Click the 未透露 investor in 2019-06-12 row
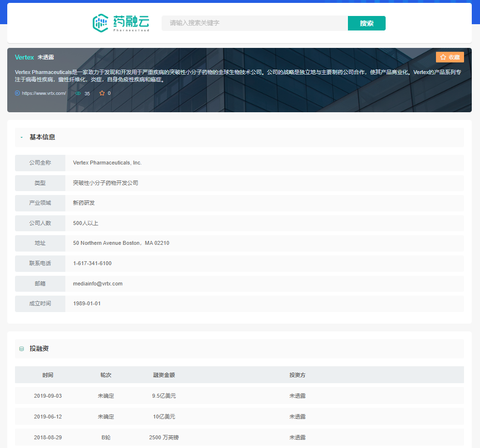The image size is (480, 448). [x=297, y=417]
